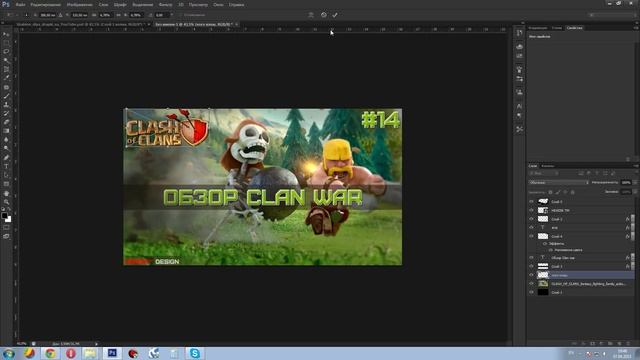
Task: Toggle visibility of layer Слой 3
Action: click(531, 267)
